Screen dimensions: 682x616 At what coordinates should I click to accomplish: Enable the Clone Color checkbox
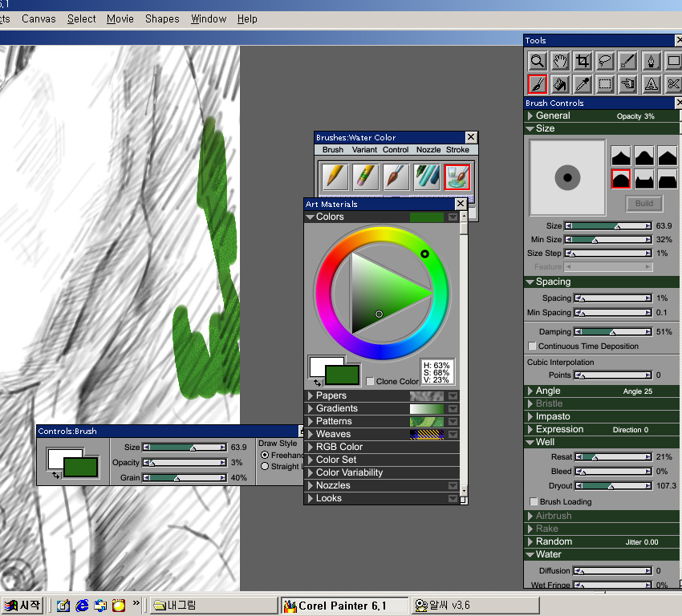click(370, 382)
